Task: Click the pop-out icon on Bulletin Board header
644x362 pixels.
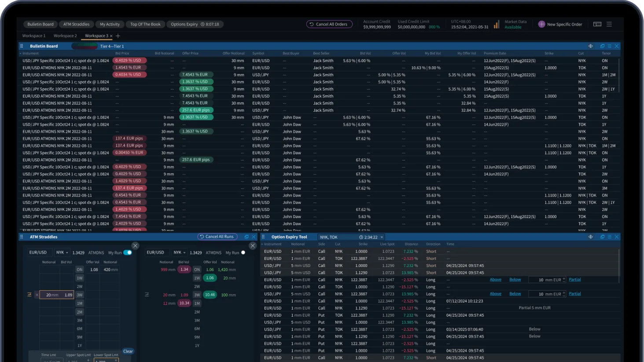Action: (x=602, y=46)
